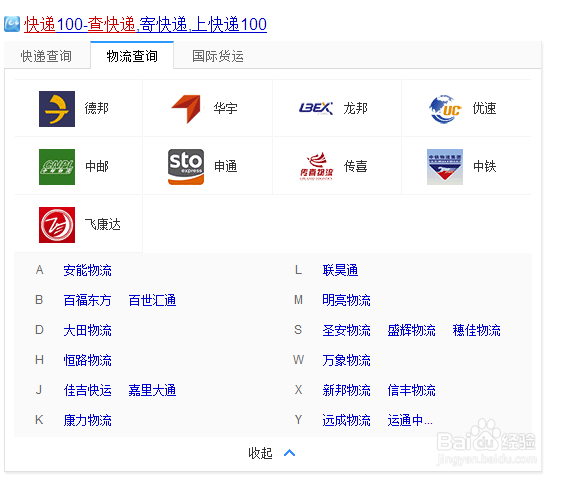Open the 联昊通 link
The width and height of the screenshot is (570, 480).
pyautogui.click(x=340, y=270)
